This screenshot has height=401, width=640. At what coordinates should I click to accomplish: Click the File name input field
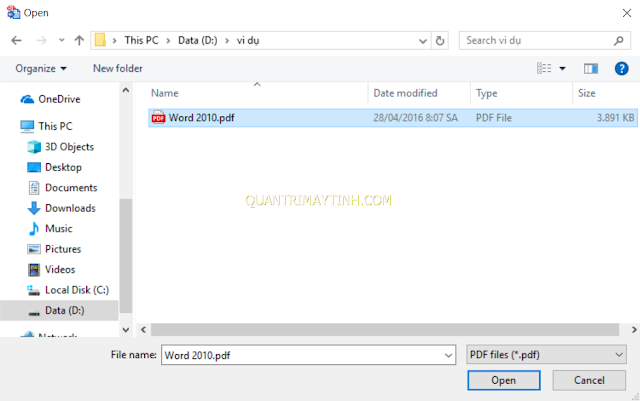pyautogui.click(x=308, y=355)
